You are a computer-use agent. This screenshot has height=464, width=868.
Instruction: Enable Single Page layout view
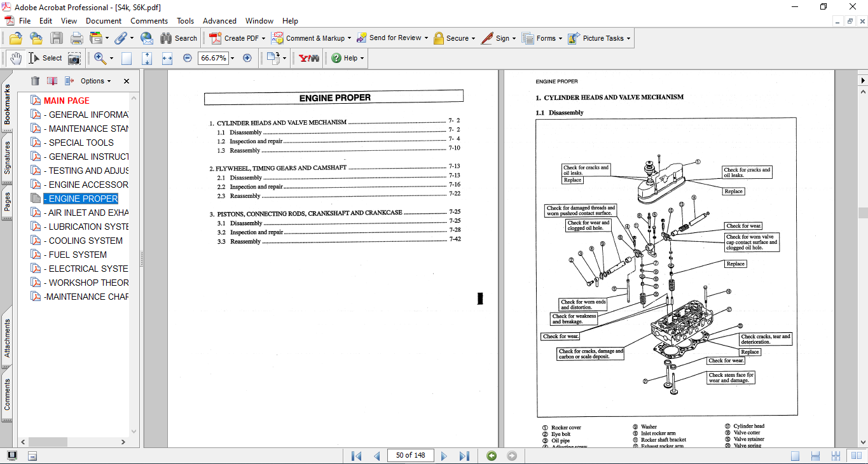click(795, 456)
